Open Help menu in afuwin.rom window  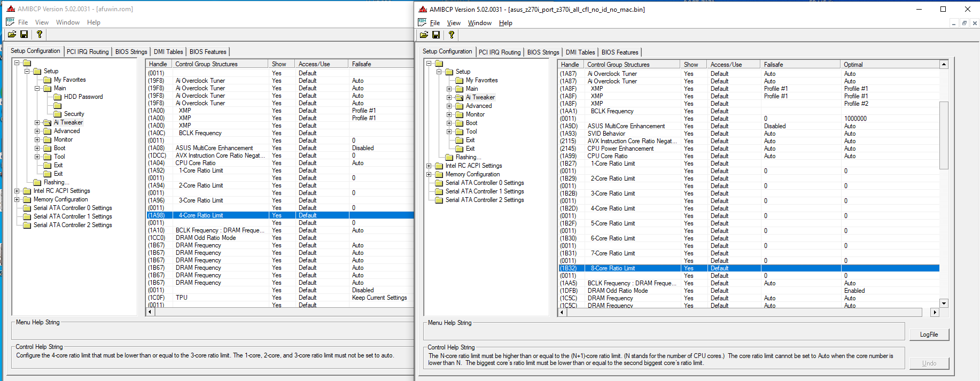(x=94, y=22)
